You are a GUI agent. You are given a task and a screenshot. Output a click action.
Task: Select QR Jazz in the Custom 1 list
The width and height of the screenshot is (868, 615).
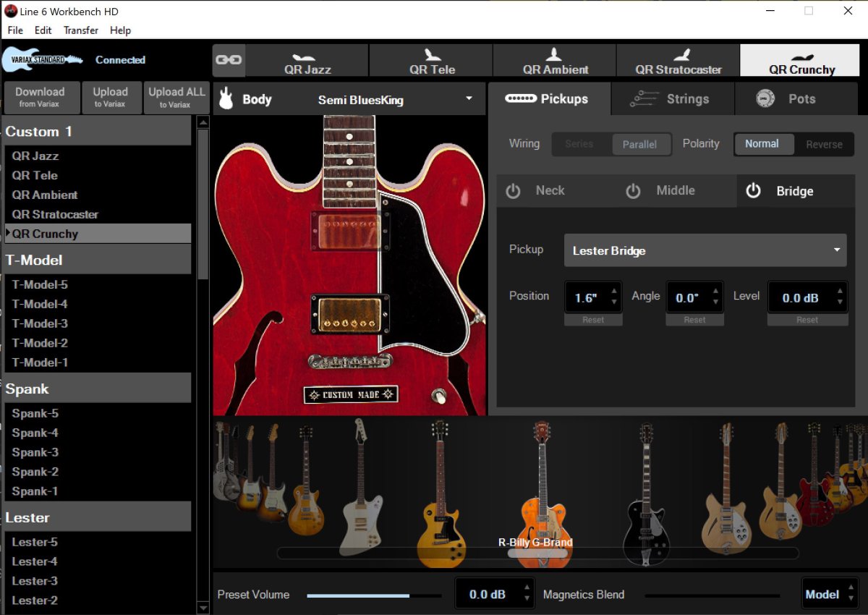point(98,156)
